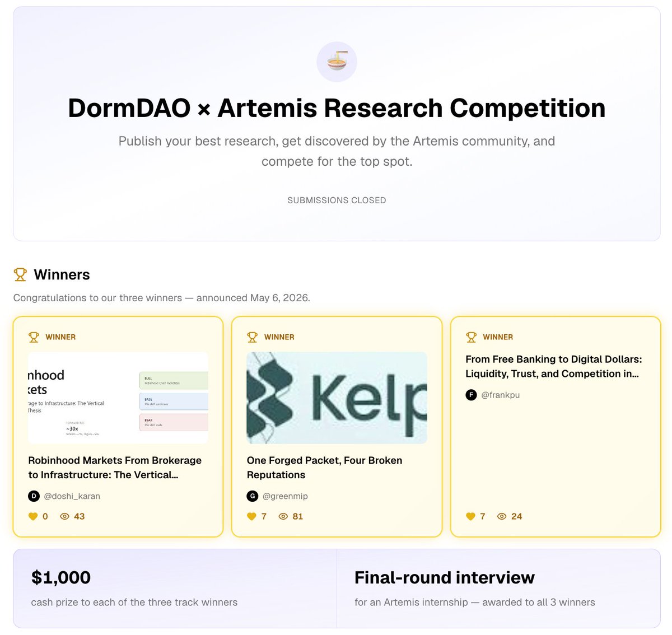Click the Final-round interview heading
The height and width of the screenshot is (635, 672).
445,577
